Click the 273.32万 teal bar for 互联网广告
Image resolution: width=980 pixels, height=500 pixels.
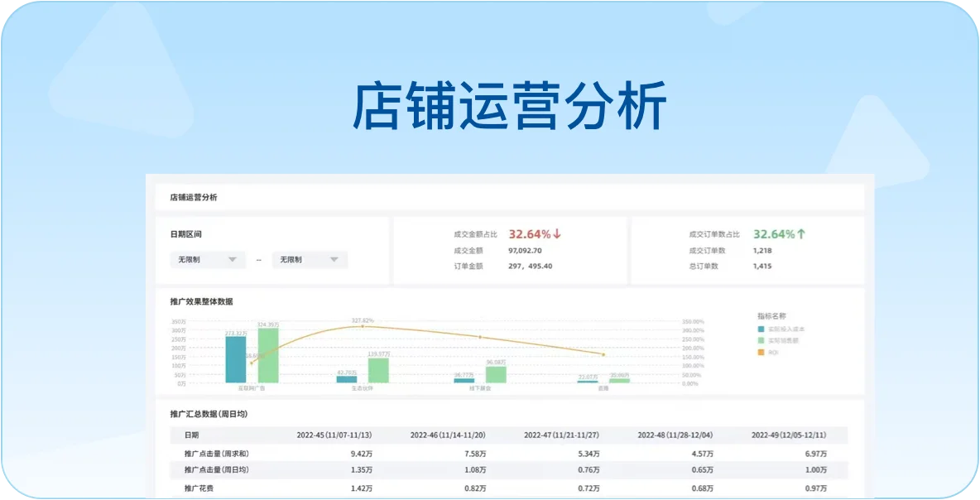coord(236,359)
